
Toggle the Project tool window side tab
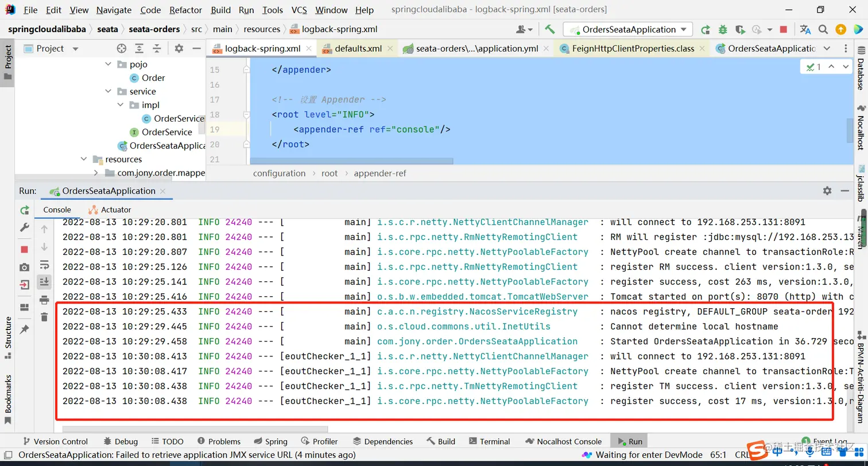pyautogui.click(x=7, y=62)
